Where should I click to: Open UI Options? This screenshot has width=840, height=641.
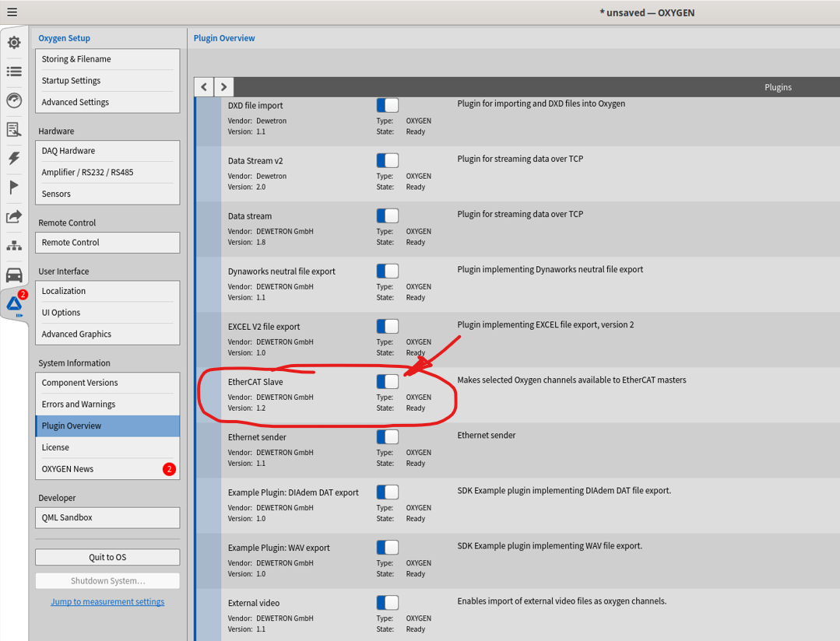(107, 312)
